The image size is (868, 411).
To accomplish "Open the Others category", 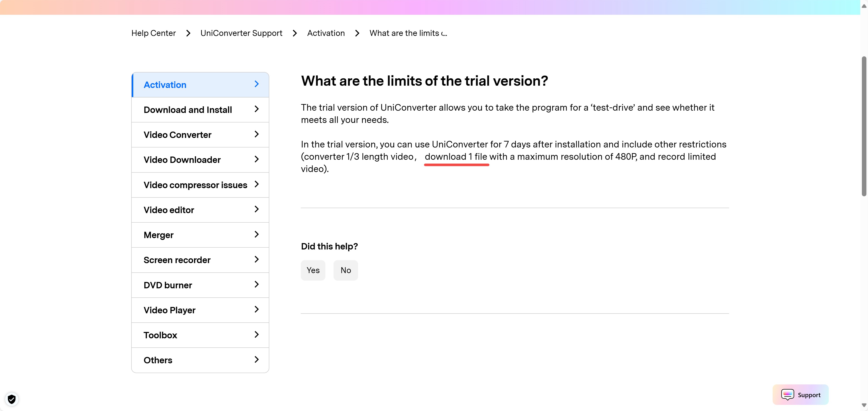I will point(200,360).
